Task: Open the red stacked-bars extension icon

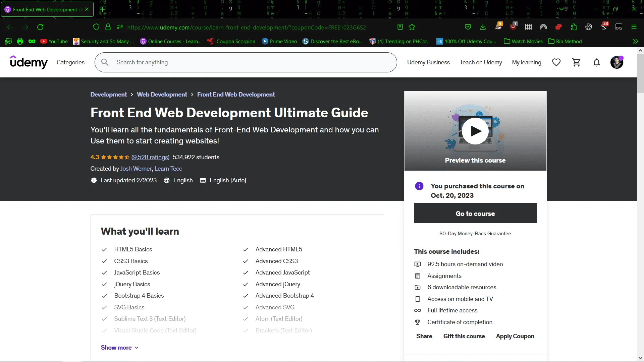Action: tap(558, 27)
